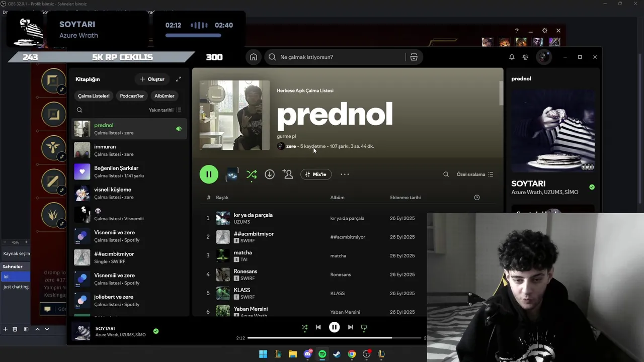Download the prednol playlist
The width and height of the screenshot is (644, 362).
(x=270, y=174)
